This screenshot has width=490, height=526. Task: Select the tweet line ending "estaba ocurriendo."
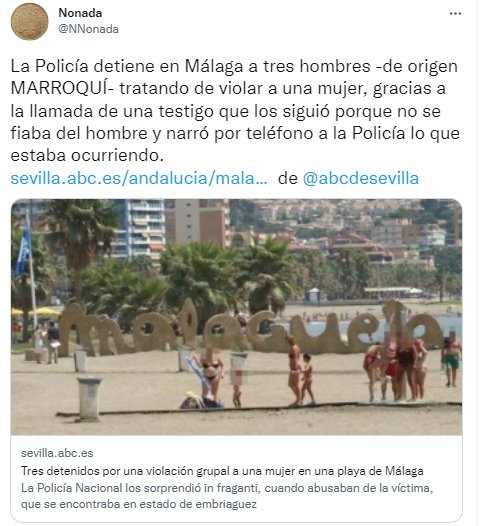pos(87,155)
